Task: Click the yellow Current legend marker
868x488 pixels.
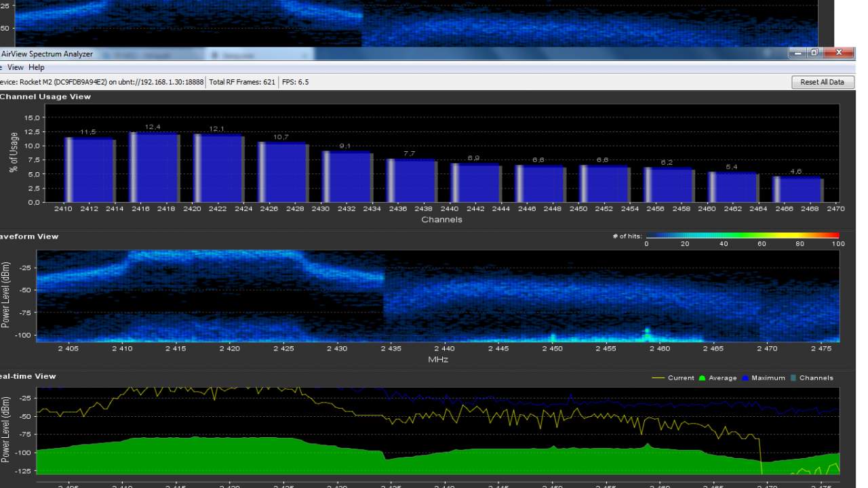Action: pyautogui.click(x=657, y=378)
